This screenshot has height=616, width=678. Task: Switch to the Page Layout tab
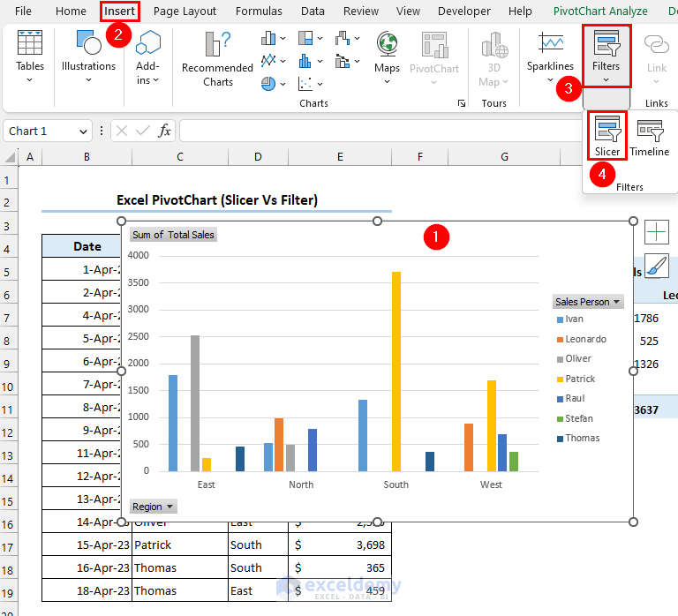coord(185,11)
